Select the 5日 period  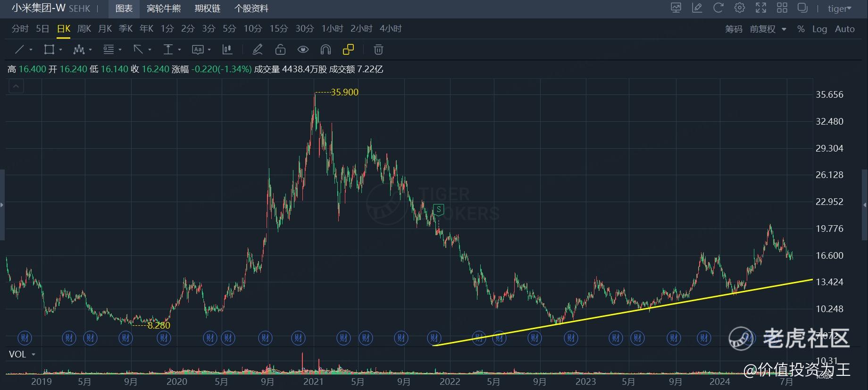[x=42, y=29]
